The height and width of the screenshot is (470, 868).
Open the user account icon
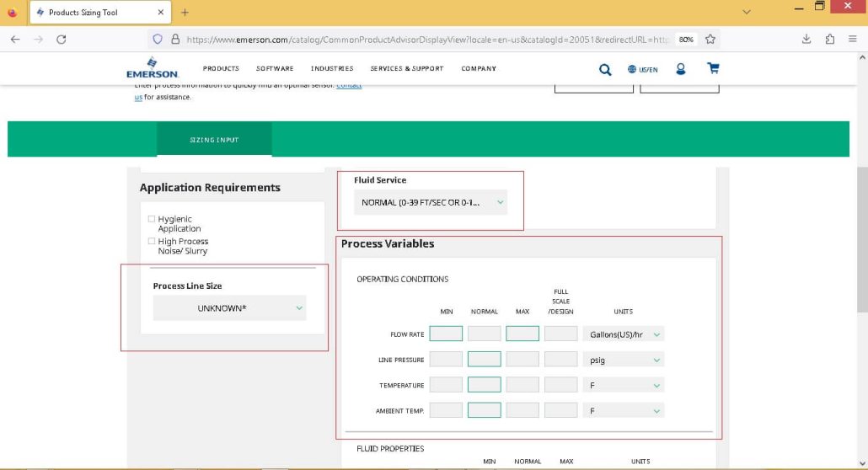coord(680,68)
